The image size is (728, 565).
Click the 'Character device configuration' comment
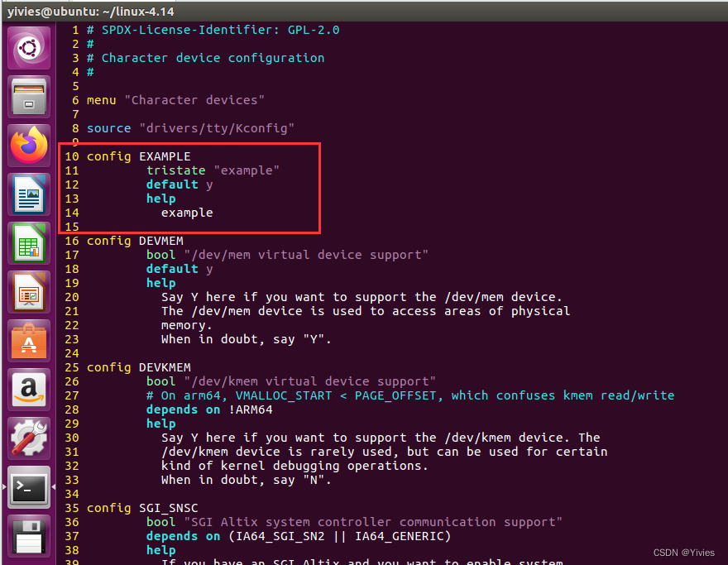(x=206, y=58)
